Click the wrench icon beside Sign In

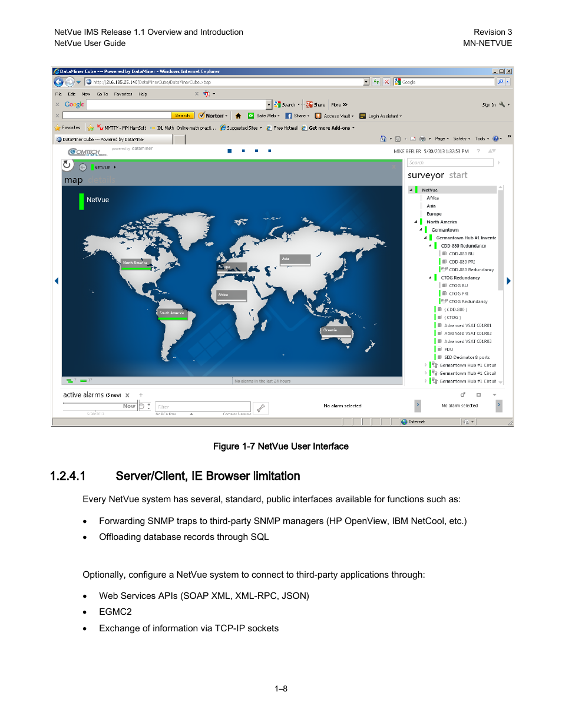click(x=502, y=104)
